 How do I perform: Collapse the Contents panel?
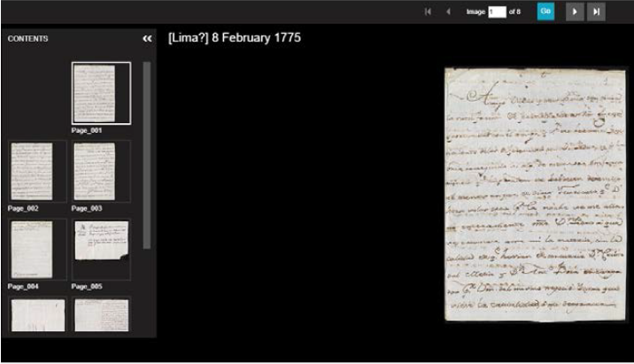point(147,40)
